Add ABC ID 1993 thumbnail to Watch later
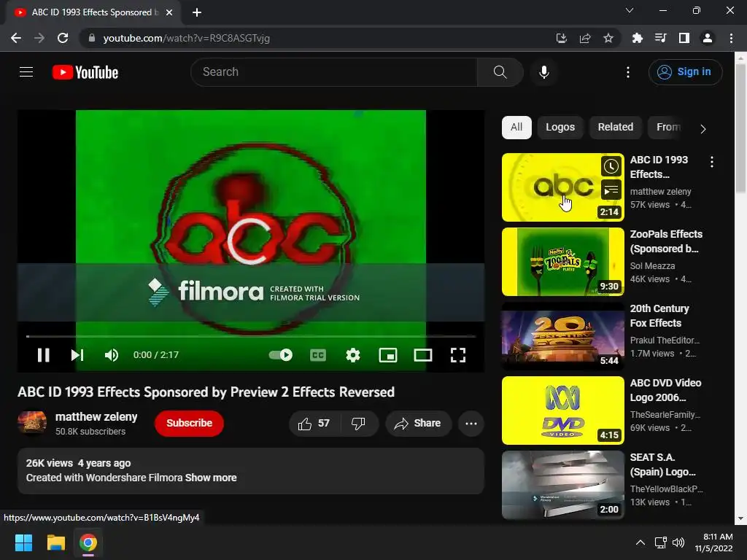This screenshot has width=747, height=560. point(611,166)
